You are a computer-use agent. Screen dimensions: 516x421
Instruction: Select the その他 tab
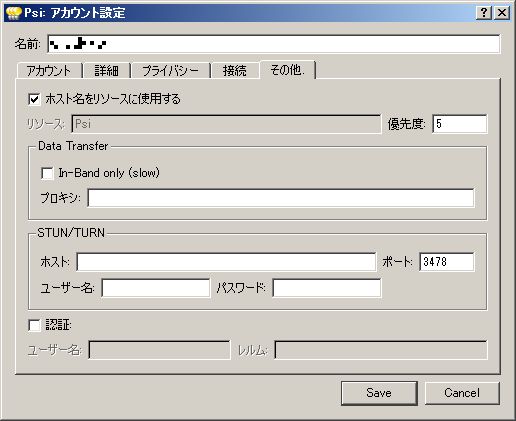(x=287, y=69)
